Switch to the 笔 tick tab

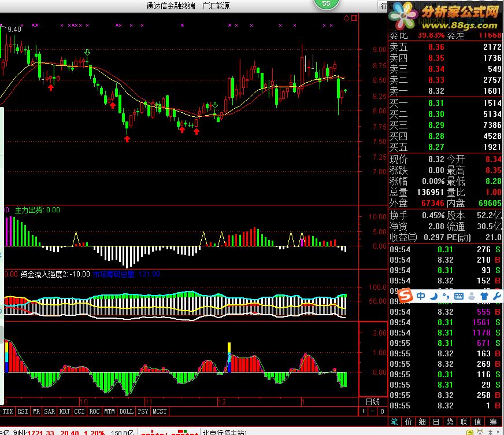394,422
